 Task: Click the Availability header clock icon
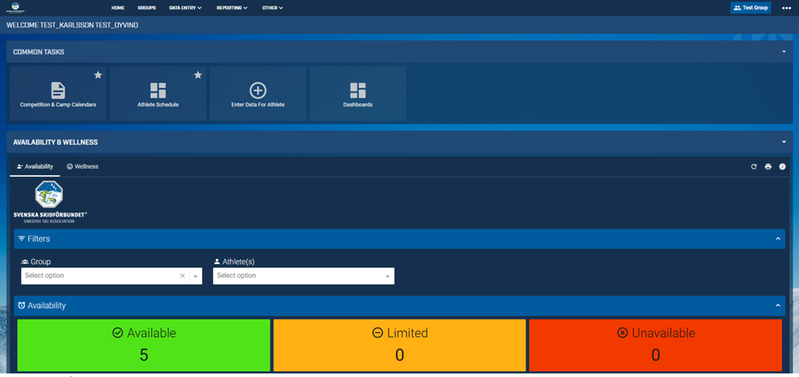[22, 306]
